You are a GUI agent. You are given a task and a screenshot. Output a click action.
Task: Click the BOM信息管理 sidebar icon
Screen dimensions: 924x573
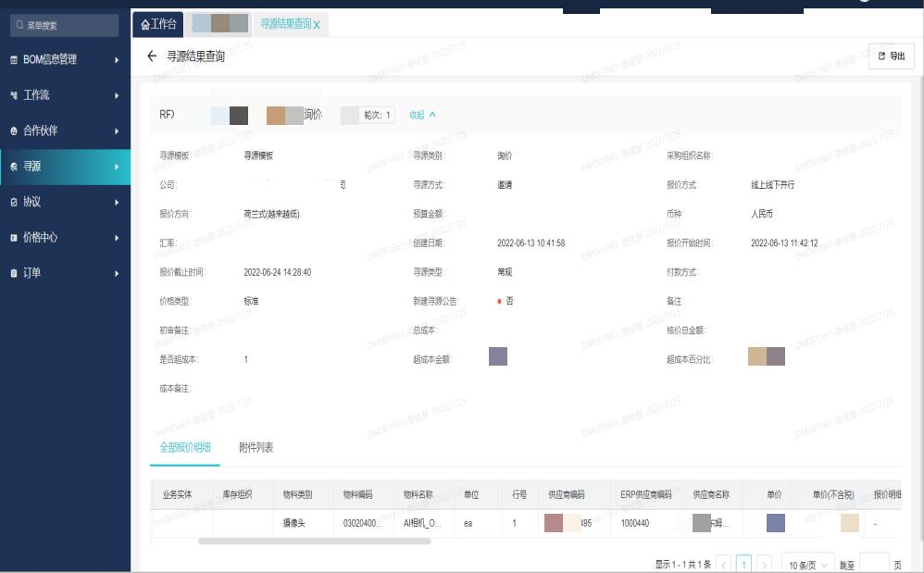pyautogui.click(x=13, y=60)
